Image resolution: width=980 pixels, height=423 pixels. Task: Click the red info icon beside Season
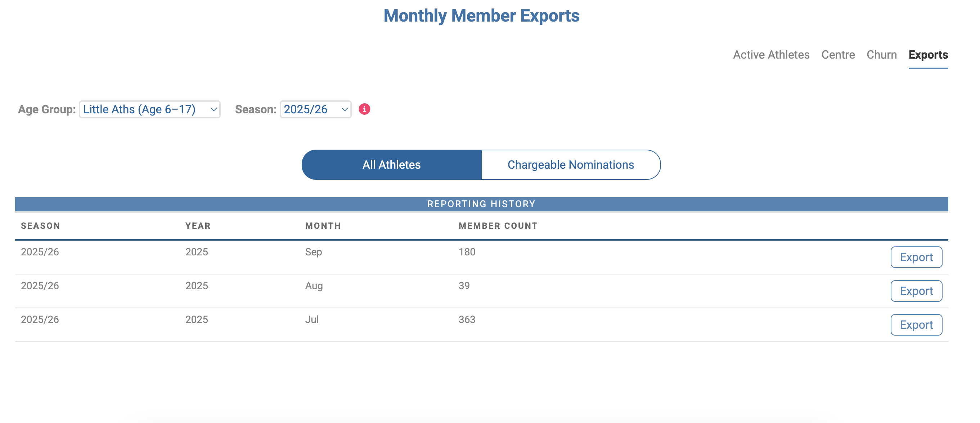pyautogui.click(x=364, y=109)
